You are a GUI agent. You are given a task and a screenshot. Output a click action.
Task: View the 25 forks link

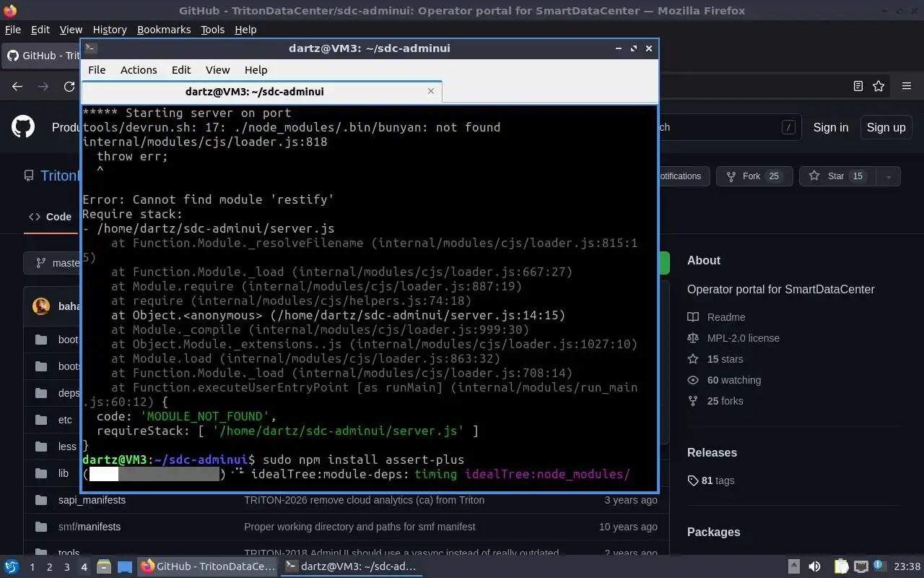pyautogui.click(x=725, y=401)
